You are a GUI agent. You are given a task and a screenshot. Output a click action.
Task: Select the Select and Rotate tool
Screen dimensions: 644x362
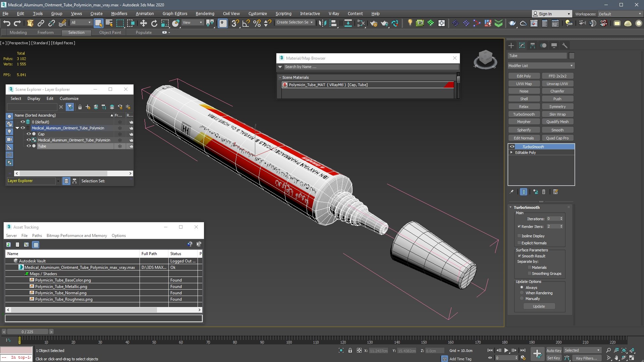[154, 23]
